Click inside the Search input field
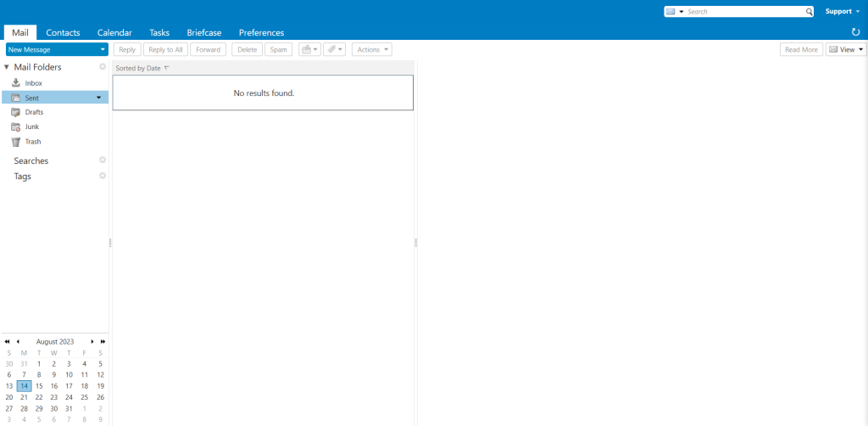Viewport: 868px width, 426px height. pos(743,12)
